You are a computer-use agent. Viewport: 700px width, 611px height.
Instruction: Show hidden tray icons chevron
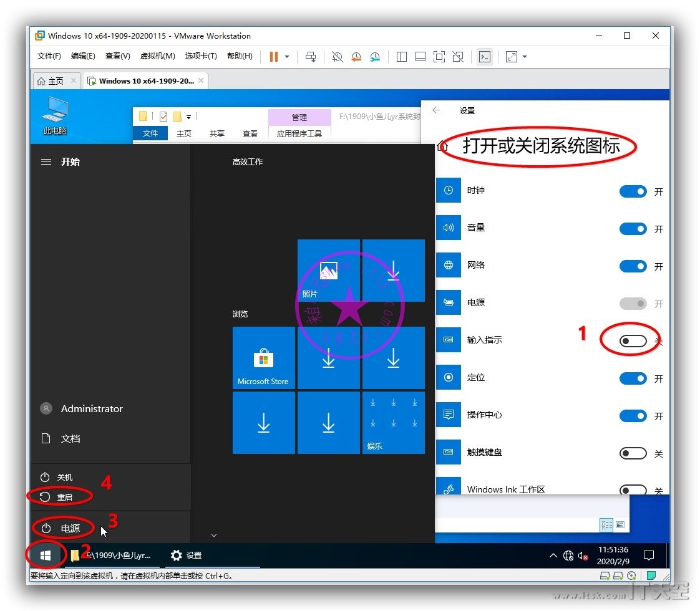point(553,556)
